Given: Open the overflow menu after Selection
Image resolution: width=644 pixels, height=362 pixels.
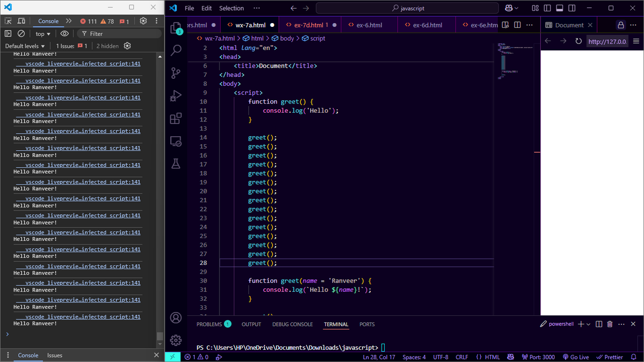Looking at the screenshot, I should (257, 8).
